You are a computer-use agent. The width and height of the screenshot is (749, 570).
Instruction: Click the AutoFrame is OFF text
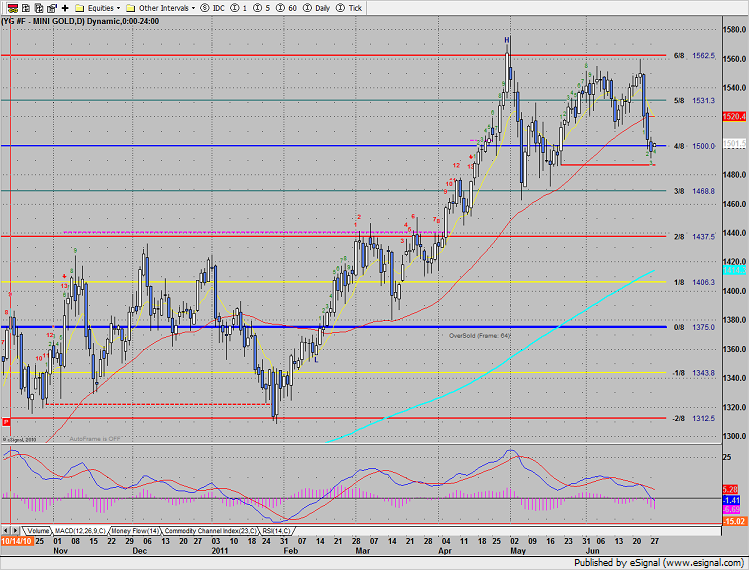[x=95, y=439]
